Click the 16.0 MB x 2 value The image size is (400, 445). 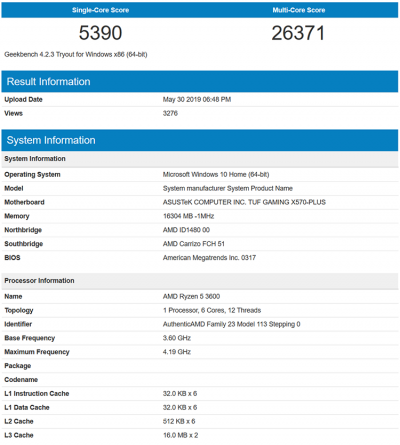180,435
